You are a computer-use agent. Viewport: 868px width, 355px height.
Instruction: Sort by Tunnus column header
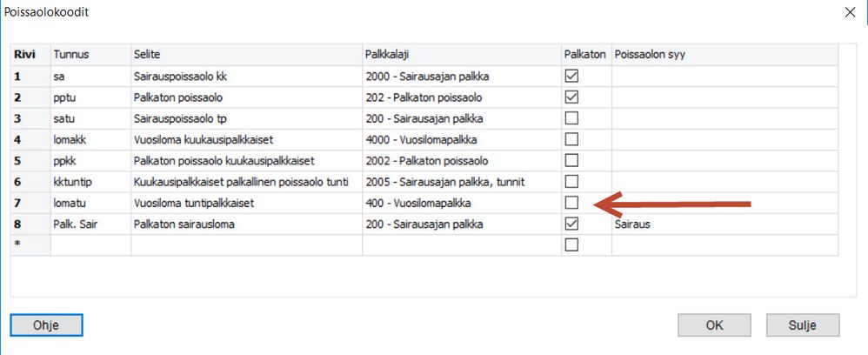point(90,55)
